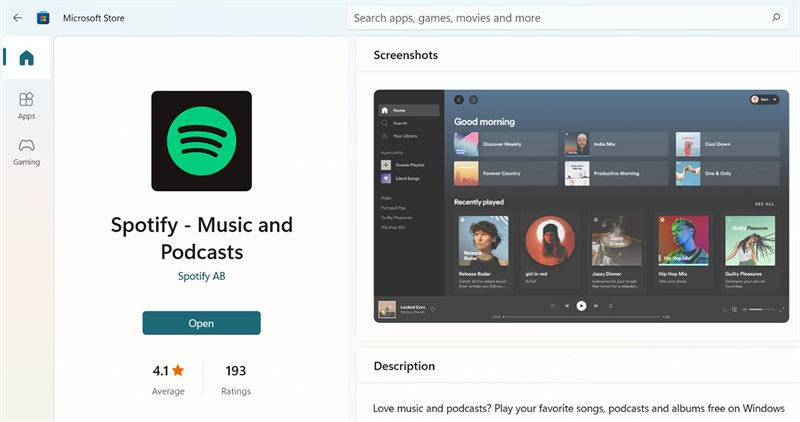Click Home in the screenshot's Spotify sidebar
The image size is (800, 422).
[x=409, y=110]
